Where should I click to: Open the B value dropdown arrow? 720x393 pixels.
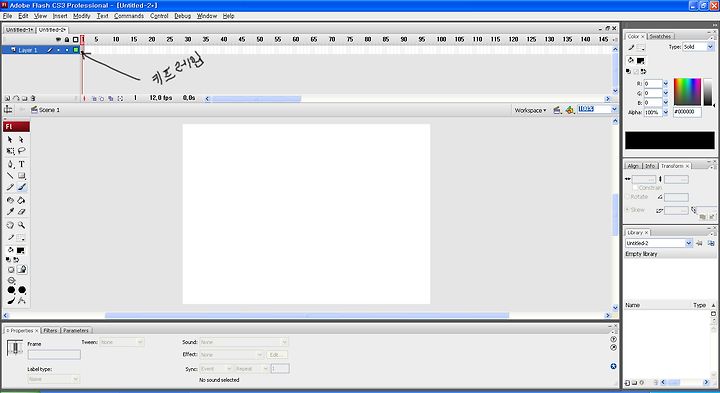tap(665, 102)
